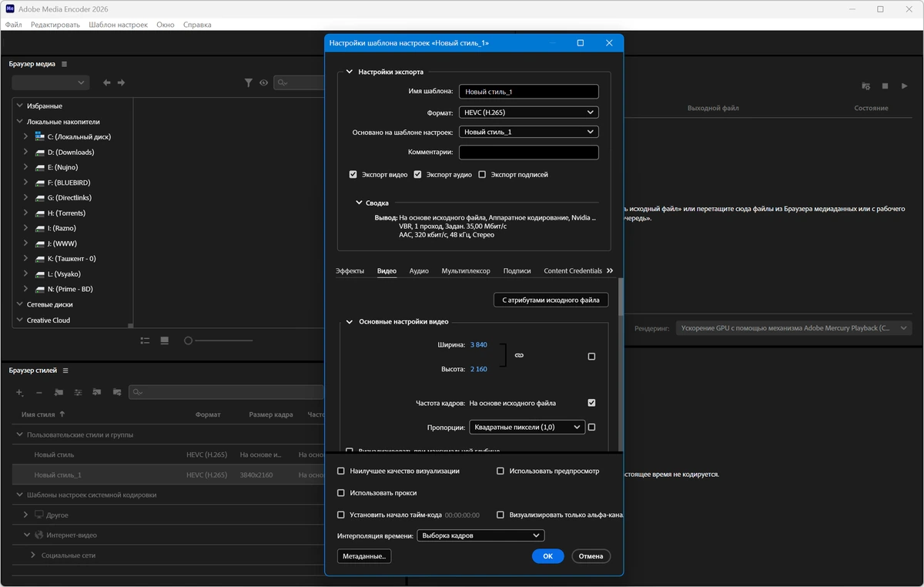The width and height of the screenshot is (924, 587).
Task: Switch to the Аудио tab
Action: [419, 271]
